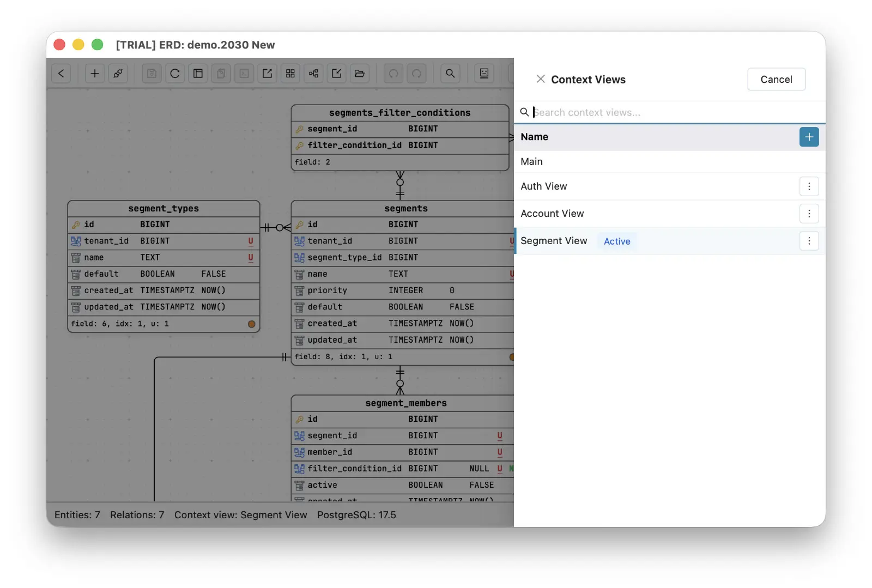Click the redo toolbar icon
This screenshot has width=872, height=588.
tap(417, 74)
